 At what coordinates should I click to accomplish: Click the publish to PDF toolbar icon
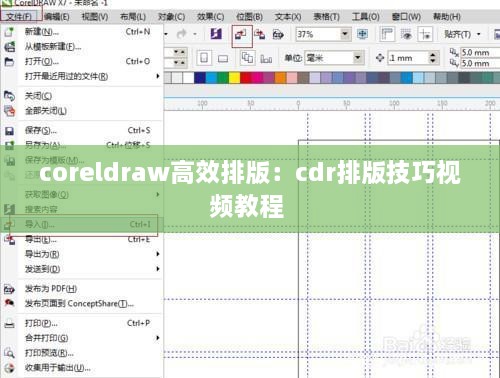coord(278,34)
